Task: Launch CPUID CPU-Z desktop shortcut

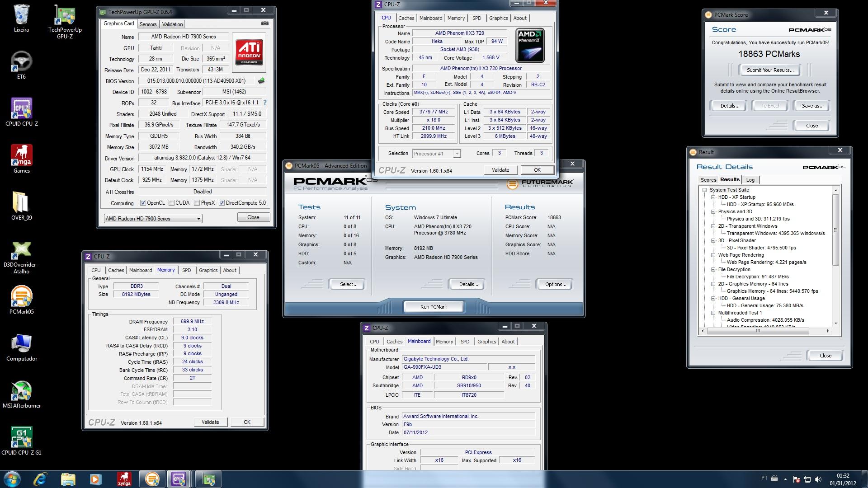Action: [21, 112]
